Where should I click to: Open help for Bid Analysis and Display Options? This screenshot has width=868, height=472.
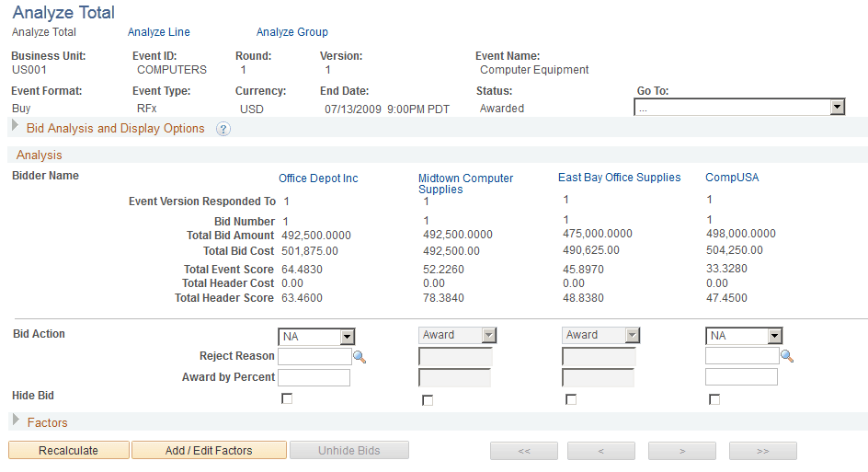pyautogui.click(x=223, y=129)
